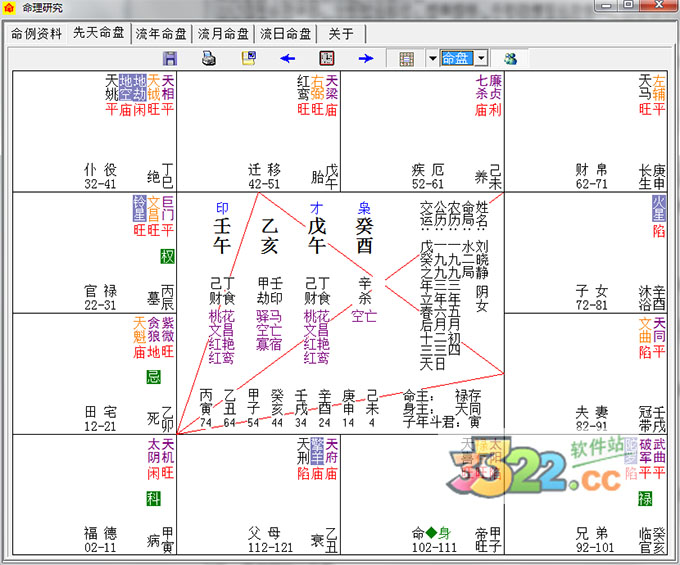The width and height of the screenshot is (680, 565).
Task: Switch to the 命例资料 tab
Action: point(36,33)
